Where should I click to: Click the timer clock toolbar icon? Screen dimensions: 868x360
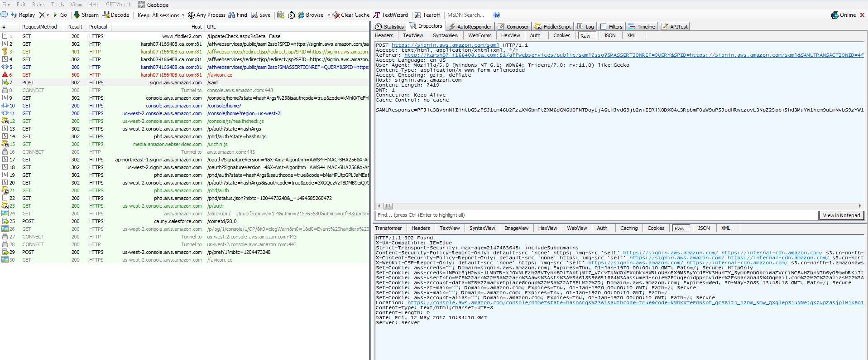[x=291, y=15]
